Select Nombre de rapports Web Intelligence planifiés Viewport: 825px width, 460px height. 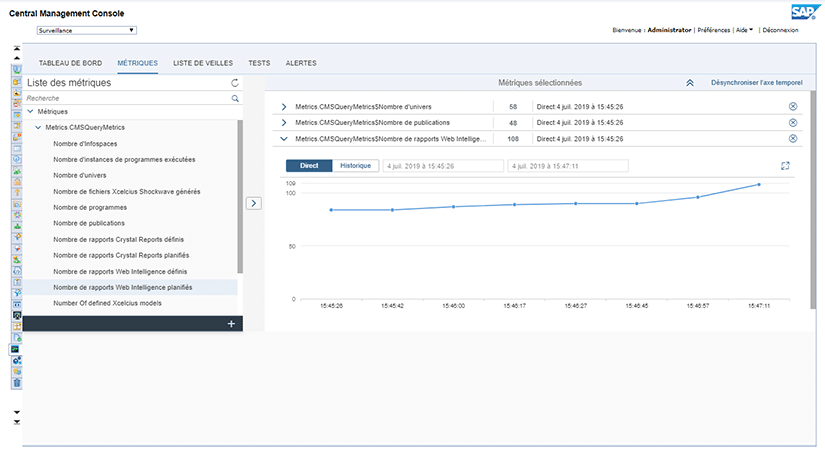click(x=123, y=287)
